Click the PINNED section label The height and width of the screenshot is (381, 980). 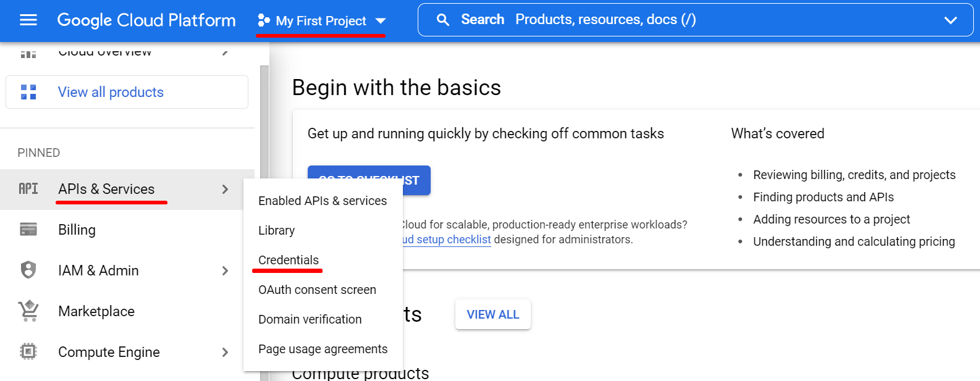pyautogui.click(x=39, y=153)
